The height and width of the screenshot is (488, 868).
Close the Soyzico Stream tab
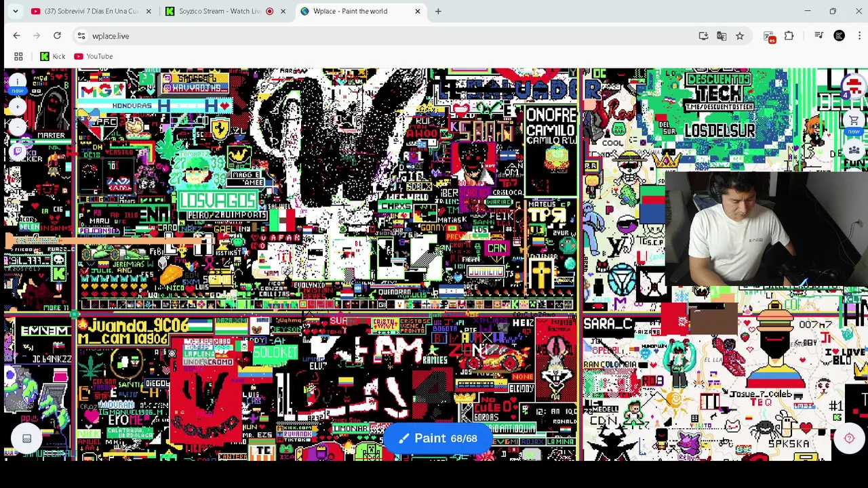tap(283, 12)
